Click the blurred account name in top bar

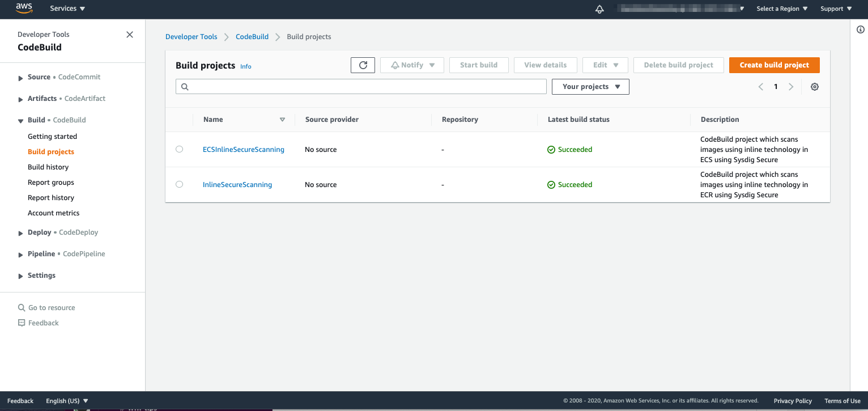click(x=680, y=9)
